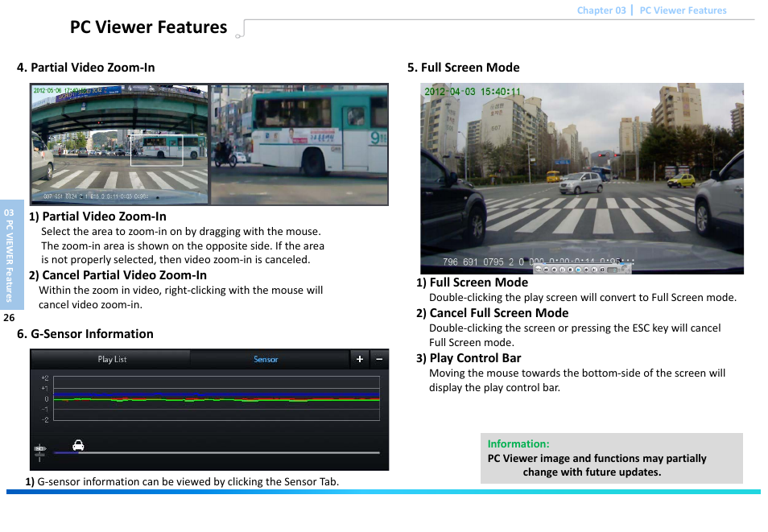The height and width of the screenshot is (532, 768).
Task: Click inside the G-sensor graph
Action: point(216,398)
